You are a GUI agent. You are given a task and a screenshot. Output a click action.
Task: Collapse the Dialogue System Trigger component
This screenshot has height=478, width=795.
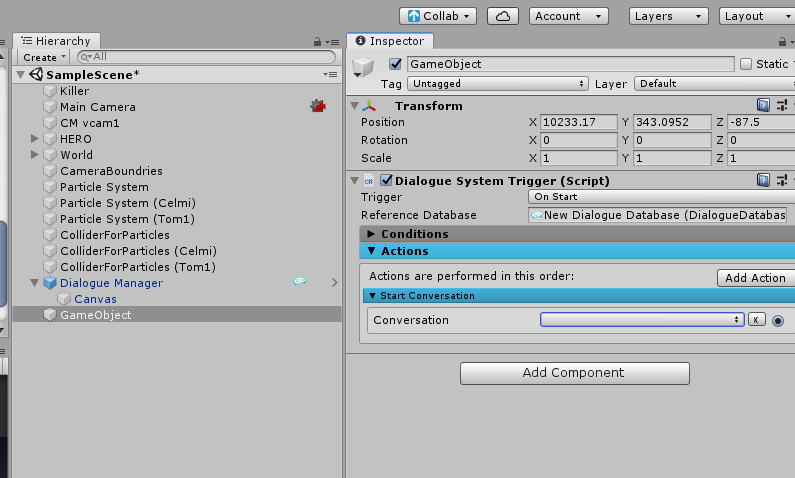[354, 180]
